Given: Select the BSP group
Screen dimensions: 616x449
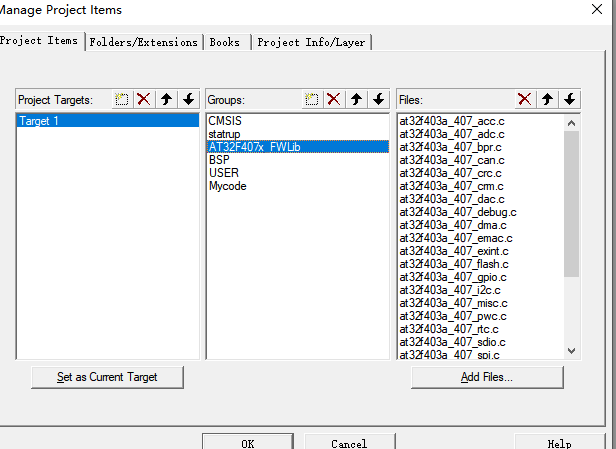Looking at the screenshot, I should point(297,160).
